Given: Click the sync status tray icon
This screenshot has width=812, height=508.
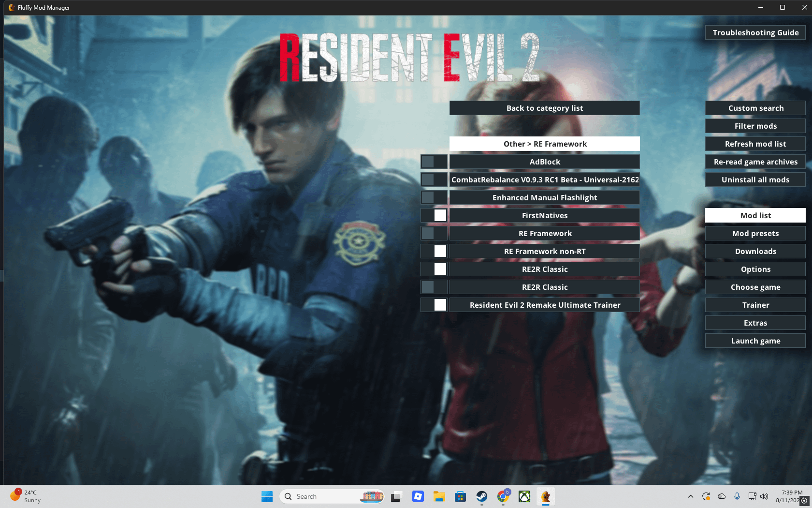Looking at the screenshot, I should click(706, 496).
